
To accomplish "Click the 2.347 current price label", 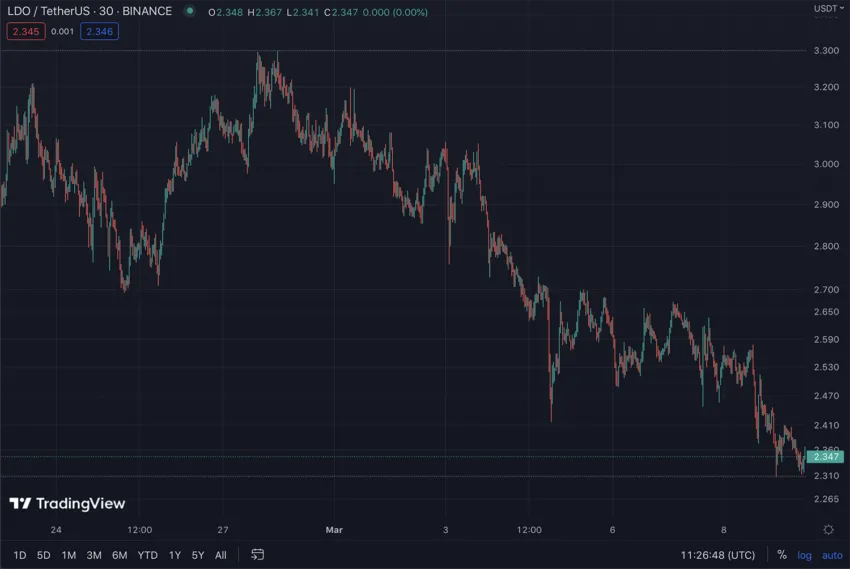I will coord(826,457).
